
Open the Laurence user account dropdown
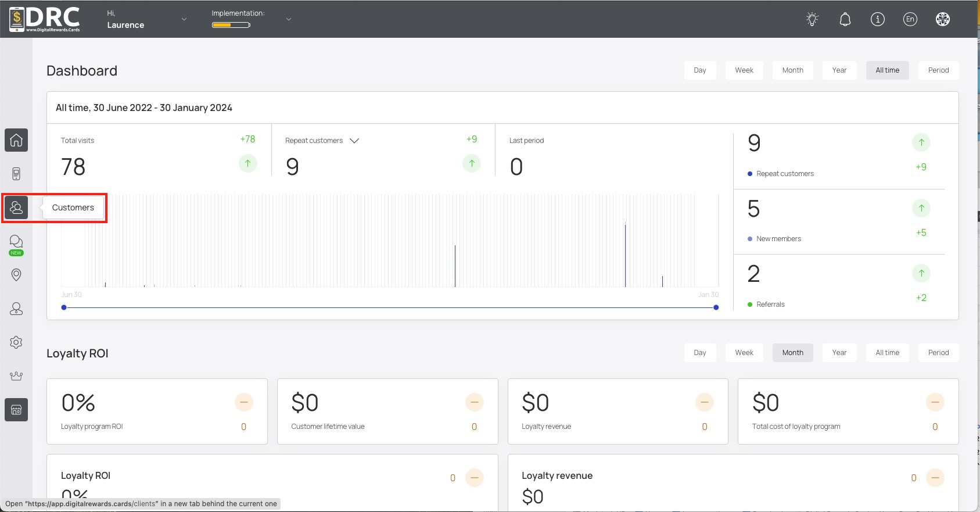point(184,19)
